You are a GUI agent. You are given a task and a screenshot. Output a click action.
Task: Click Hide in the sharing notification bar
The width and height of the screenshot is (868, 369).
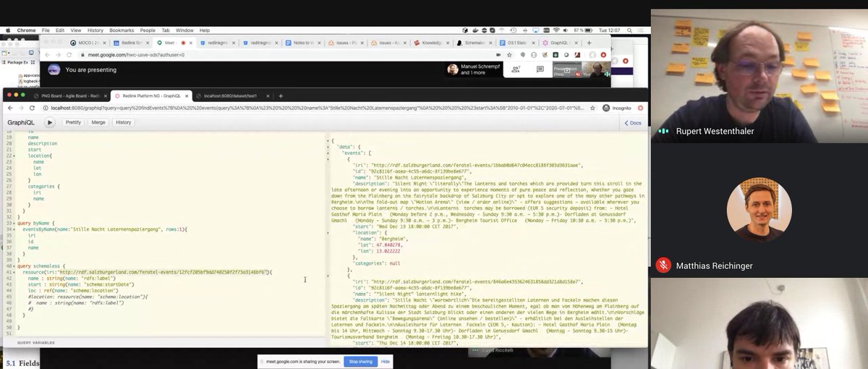click(x=386, y=360)
